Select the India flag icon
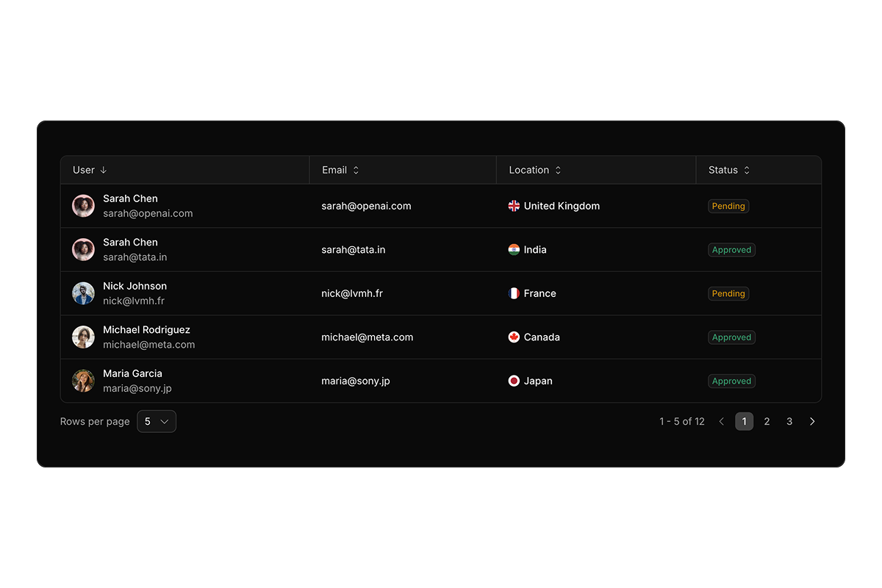Screen dimensions: 882x588 click(514, 250)
